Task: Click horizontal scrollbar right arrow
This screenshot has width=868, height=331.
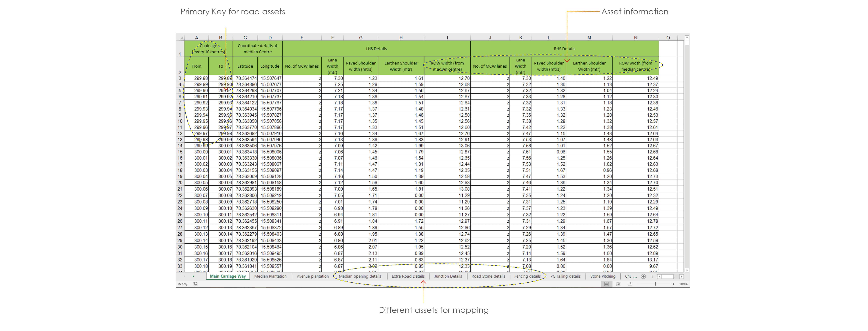Action: pos(681,276)
